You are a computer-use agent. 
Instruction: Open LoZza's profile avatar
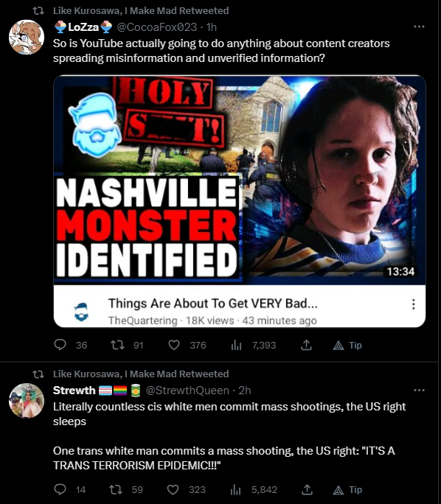(27, 37)
